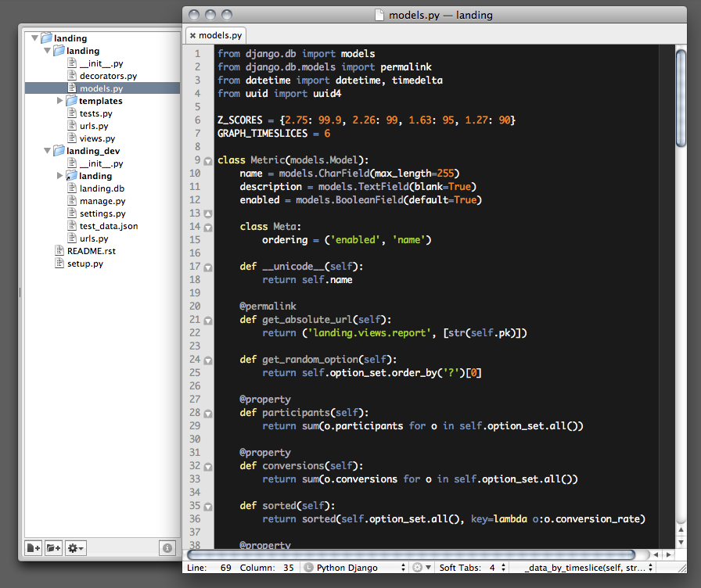Click the new file button in project drawer
The image size is (701, 588).
pos(34,548)
